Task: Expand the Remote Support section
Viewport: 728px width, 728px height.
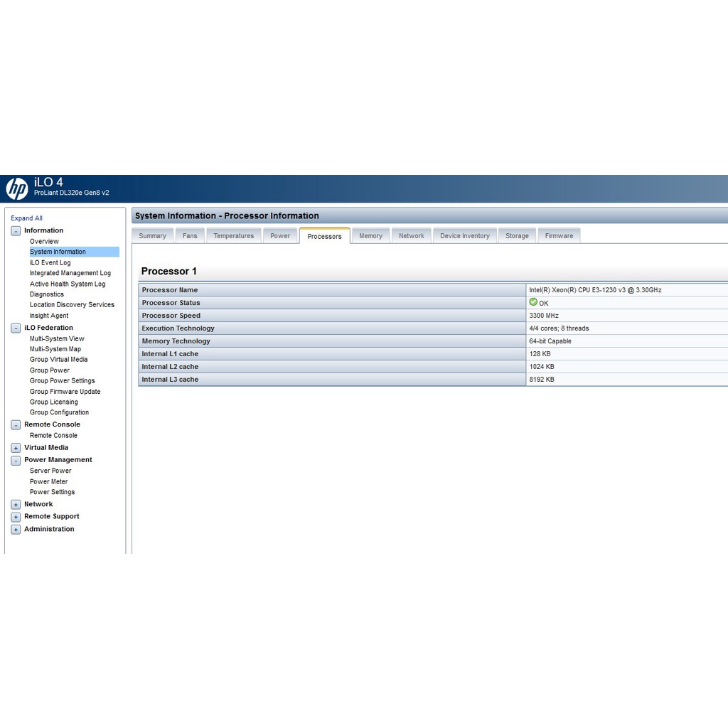Action: (16, 517)
